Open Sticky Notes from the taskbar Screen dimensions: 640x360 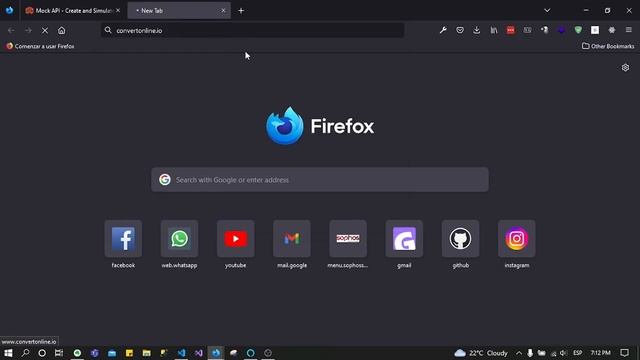coord(129,353)
